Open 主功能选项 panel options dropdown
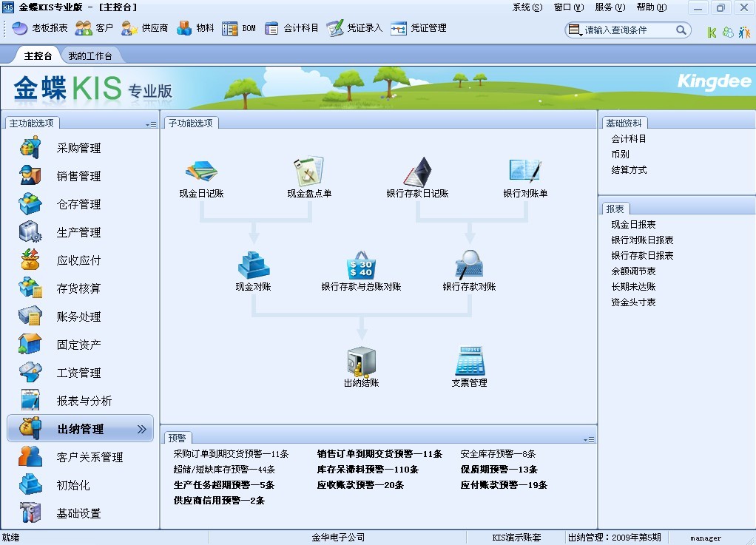 point(151,124)
